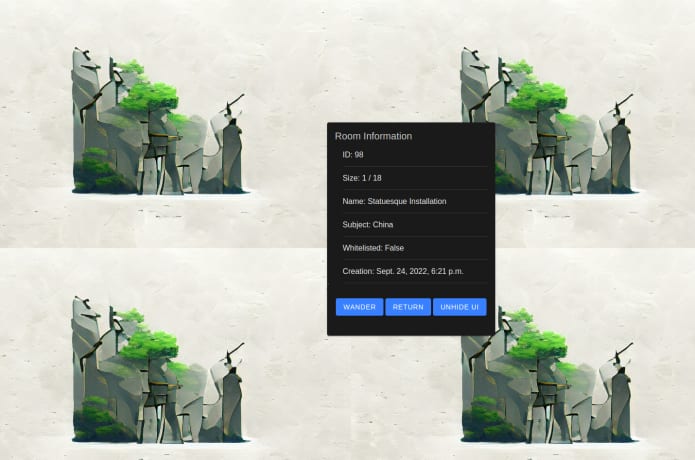Select the Subject: China row
Viewport: 695px width, 460px height.
368,224
